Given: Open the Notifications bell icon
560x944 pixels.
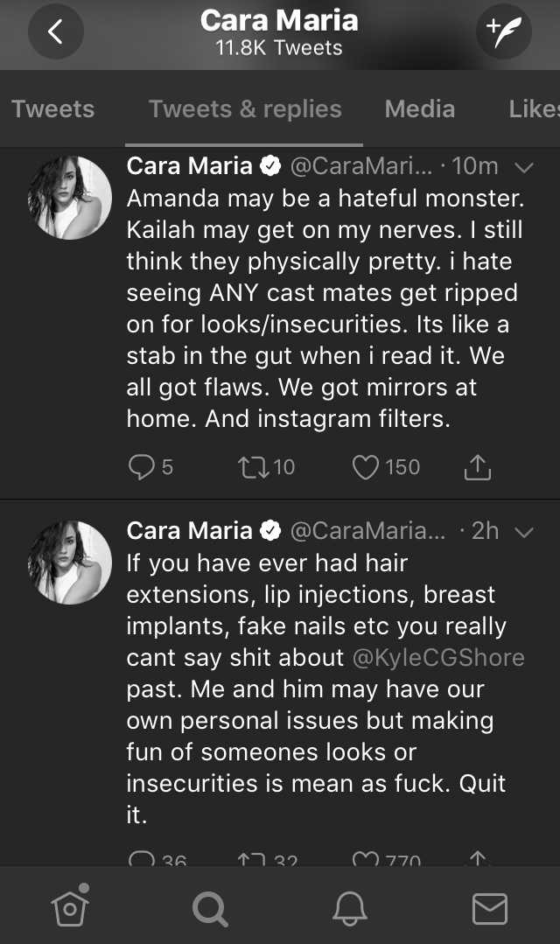Looking at the screenshot, I should pos(350,908).
